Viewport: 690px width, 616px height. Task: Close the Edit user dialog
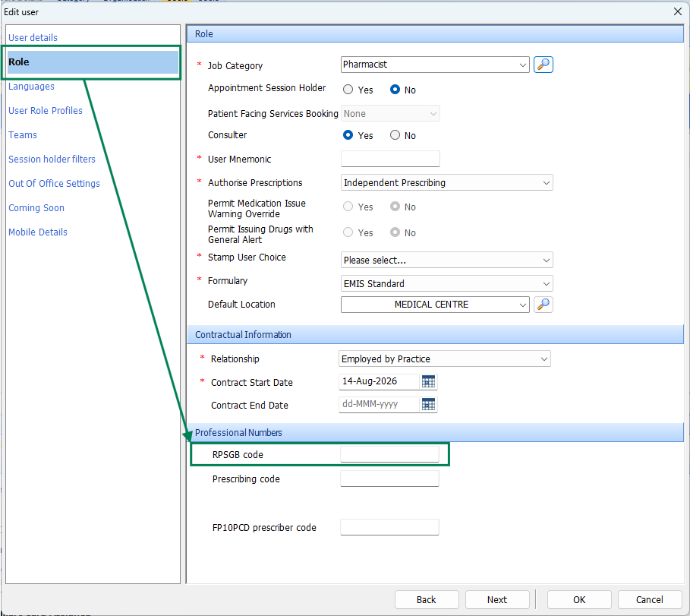[x=678, y=11]
